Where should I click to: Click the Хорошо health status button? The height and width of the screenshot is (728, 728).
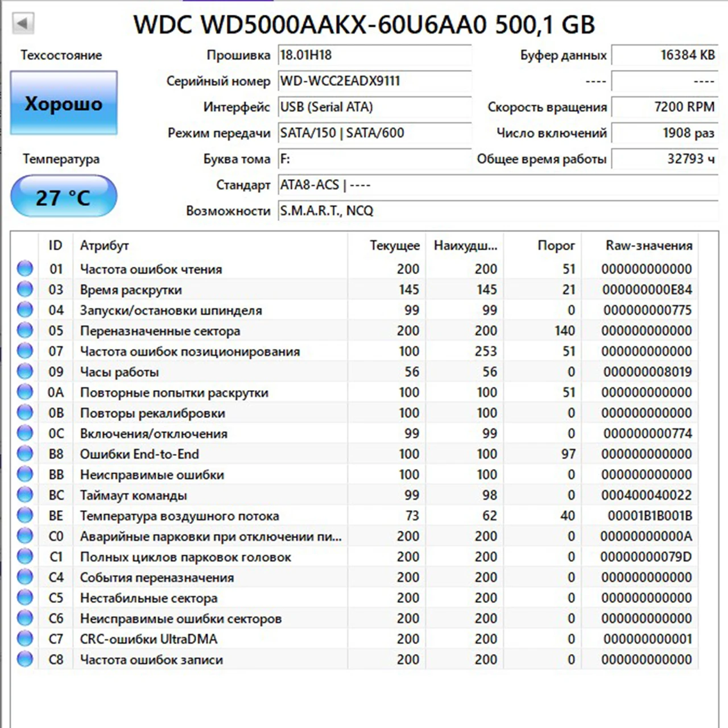pyautogui.click(x=64, y=103)
